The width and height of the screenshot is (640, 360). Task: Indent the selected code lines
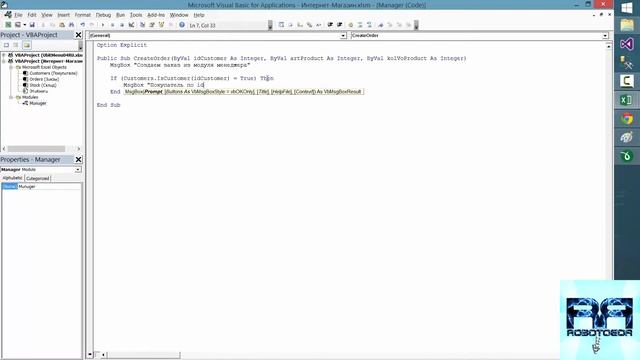[x=330, y=25]
